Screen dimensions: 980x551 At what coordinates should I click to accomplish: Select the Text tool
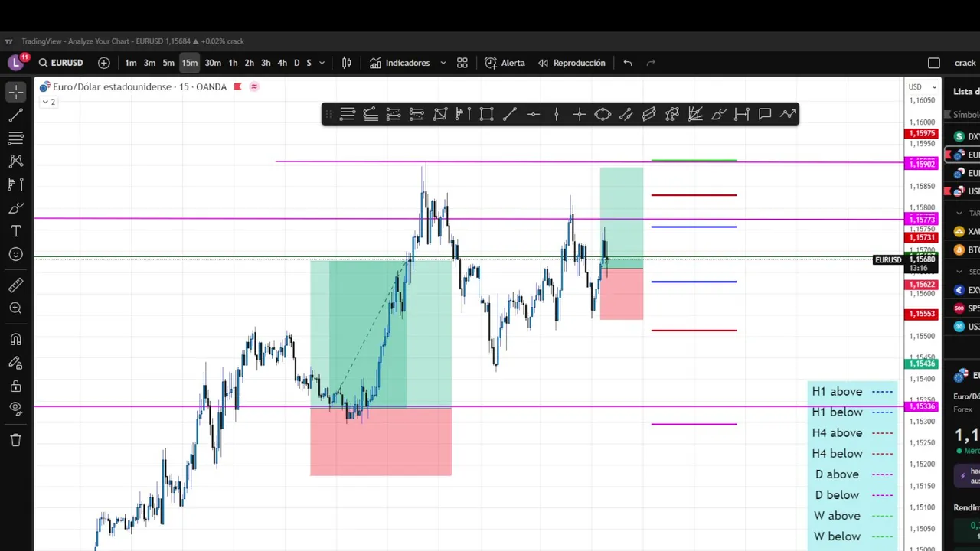(x=16, y=231)
